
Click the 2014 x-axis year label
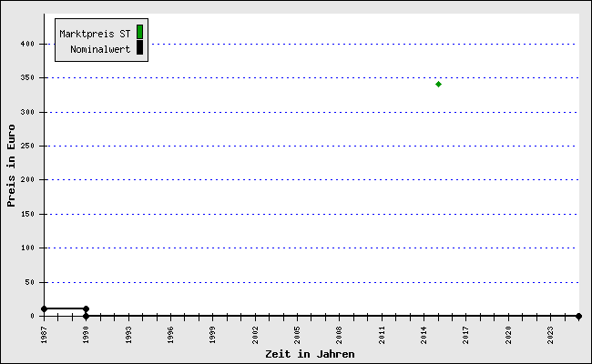[x=424, y=335]
